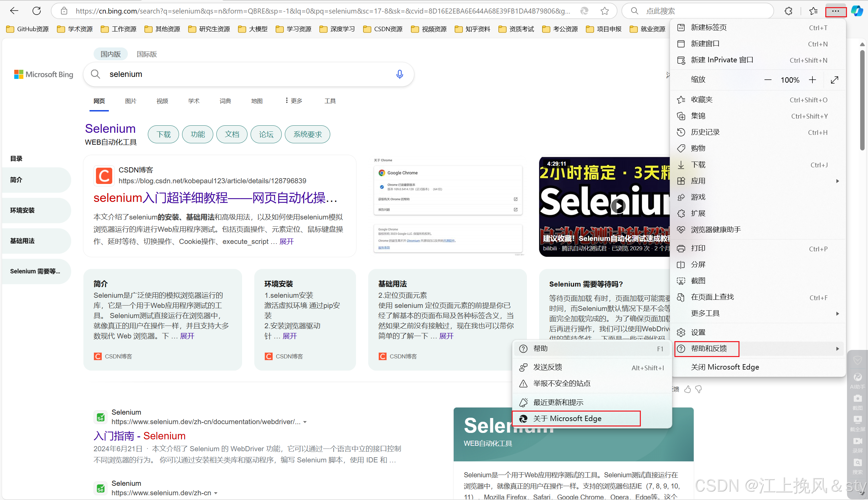Image resolution: width=868 pixels, height=500 pixels.
Task: Open Copilot icon at top right
Action: pyautogui.click(x=857, y=11)
